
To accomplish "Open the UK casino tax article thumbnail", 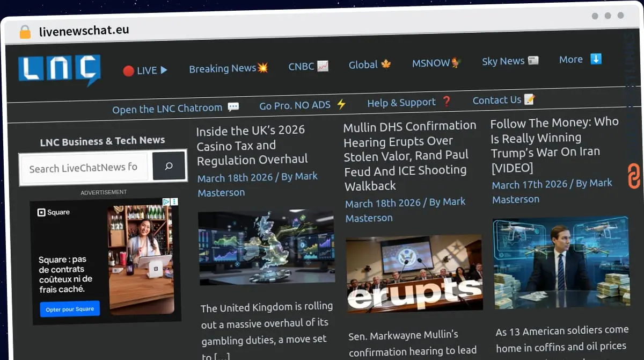I will click(266, 247).
